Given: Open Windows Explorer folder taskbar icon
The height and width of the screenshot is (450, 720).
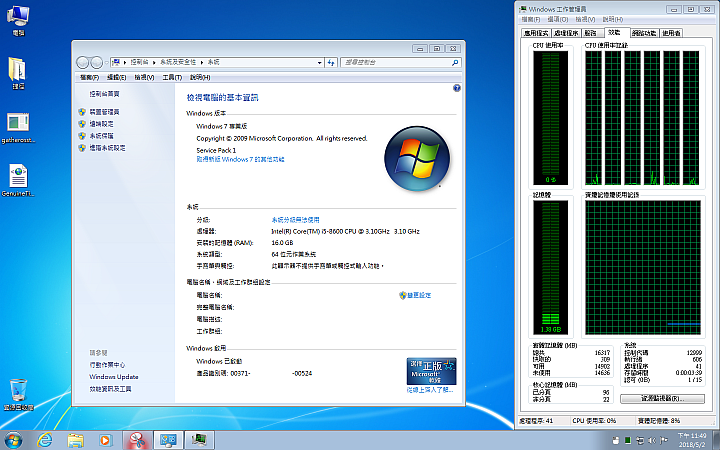Looking at the screenshot, I should coord(75,440).
